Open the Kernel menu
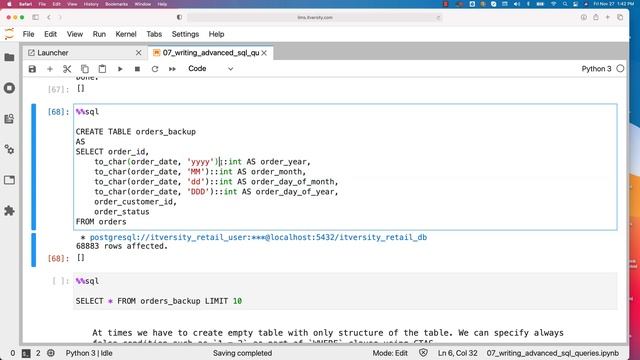 (x=126, y=34)
